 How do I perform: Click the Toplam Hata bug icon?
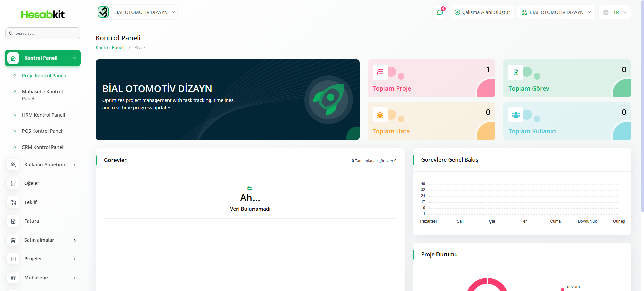380,115
